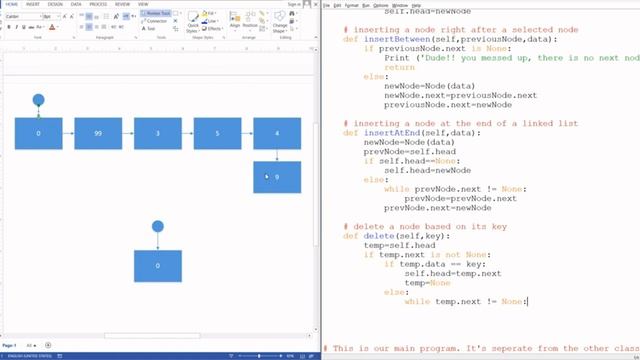Screen dimensions: 640x360
Task: Switch to the PROCESS ribbon tab
Action: coord(98,4)
